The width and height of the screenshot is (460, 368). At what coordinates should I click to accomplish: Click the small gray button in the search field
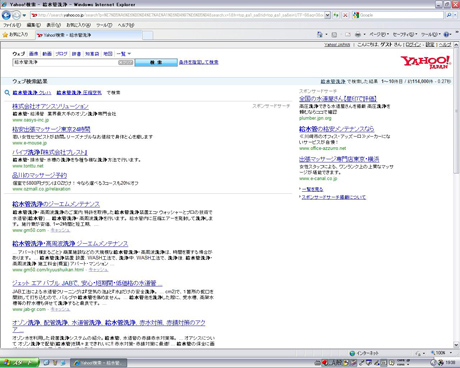click(126, 62)
